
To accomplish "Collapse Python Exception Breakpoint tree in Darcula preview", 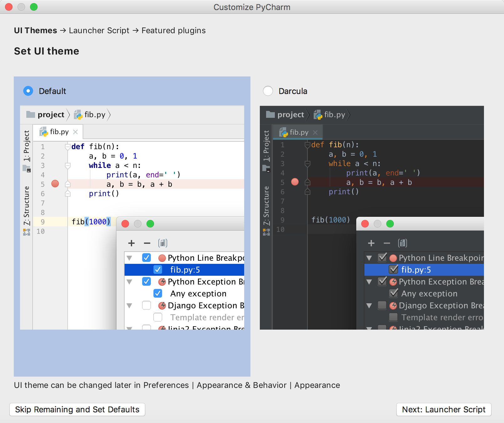I will pyautogui.click(x=369, y=282).
